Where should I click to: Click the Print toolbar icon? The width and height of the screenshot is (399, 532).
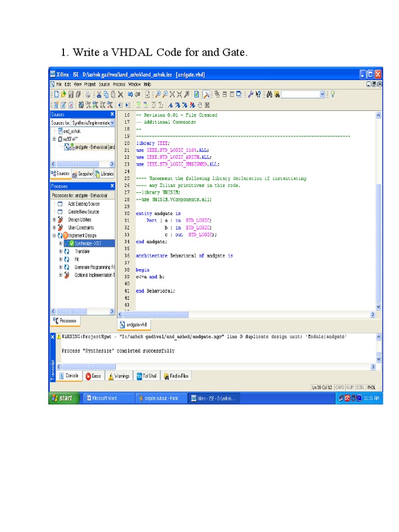[x=88, y=95]
